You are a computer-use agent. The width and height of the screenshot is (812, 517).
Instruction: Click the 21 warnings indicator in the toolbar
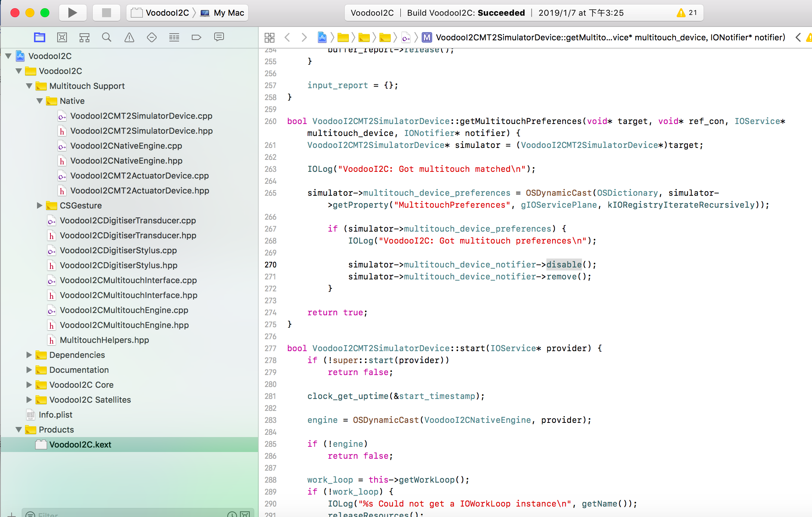[687, 13]
